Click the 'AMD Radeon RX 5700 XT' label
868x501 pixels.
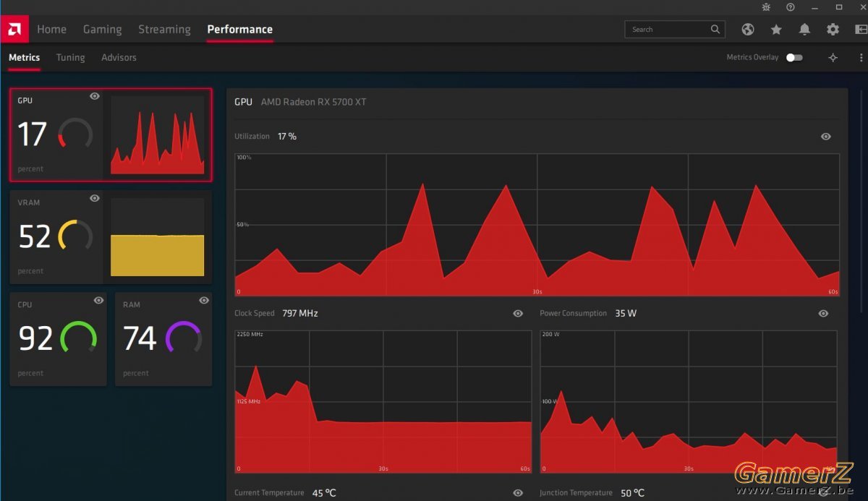pos(313,102)
